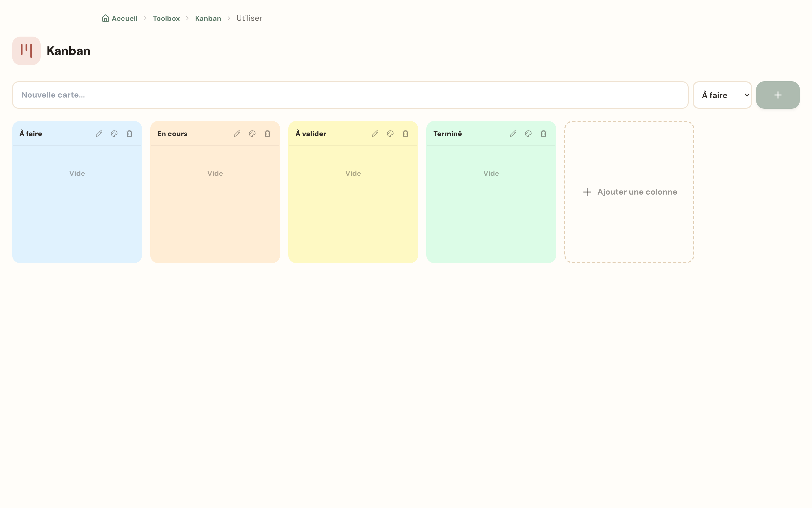Screen dimensions: 812x508
Task: Navigate to Kanban breadcrumb link
Action: 208,18
